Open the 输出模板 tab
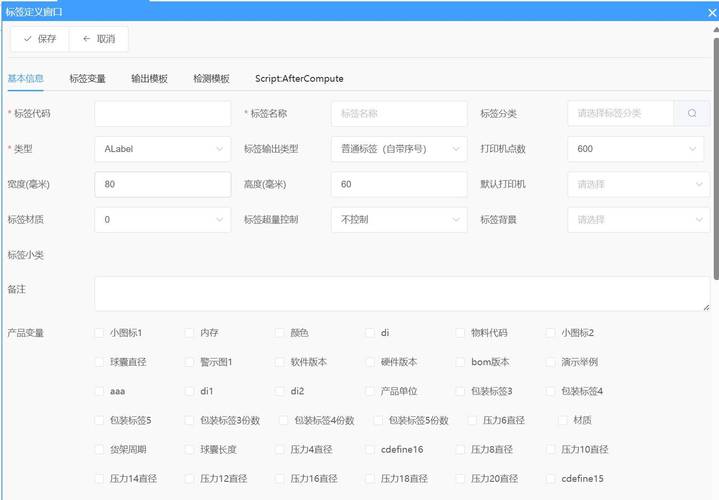The width and height of the screenshot is (719, 500). [x=149, y=78]
